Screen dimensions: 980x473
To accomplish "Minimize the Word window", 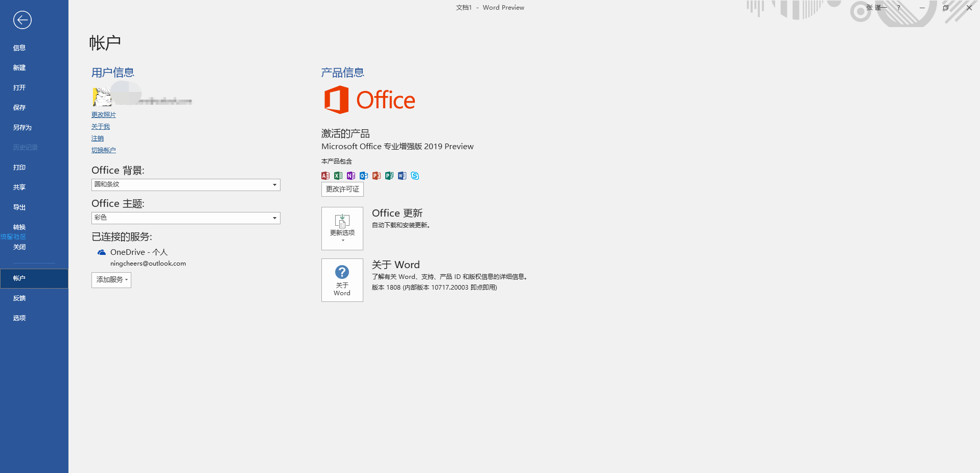I will point(922,8).
